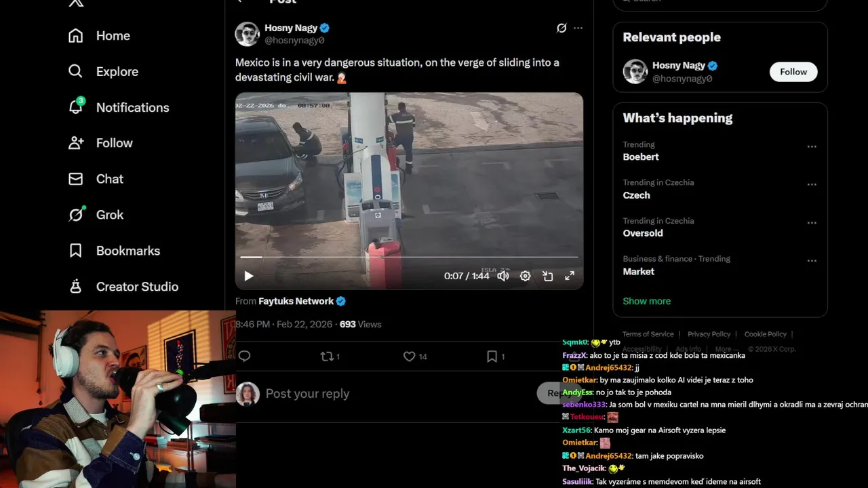Open the Oversold trending topic
The height and width of the screenshot is (488, 868).
[x=643, y=233]
